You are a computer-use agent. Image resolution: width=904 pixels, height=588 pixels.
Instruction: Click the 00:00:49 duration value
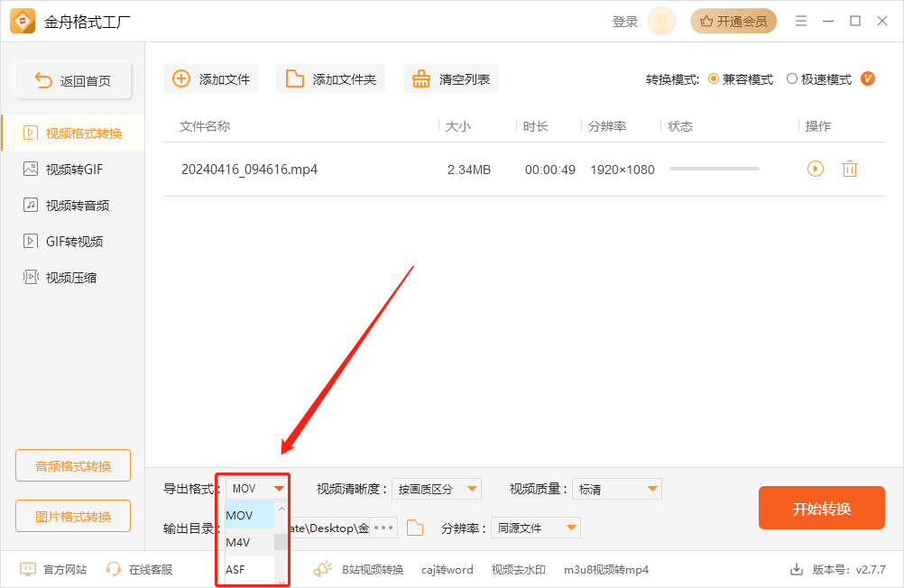(550, 170)
